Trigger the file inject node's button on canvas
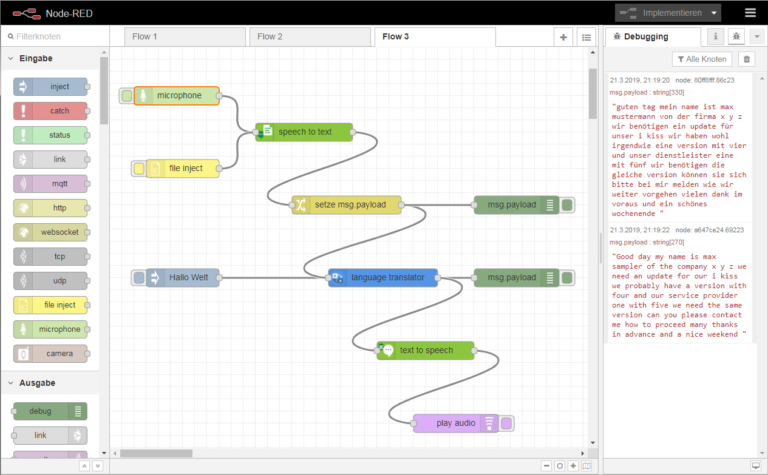The height and width of the screenshot is (475, 768). pyautogui.click(x=139, y=168)
